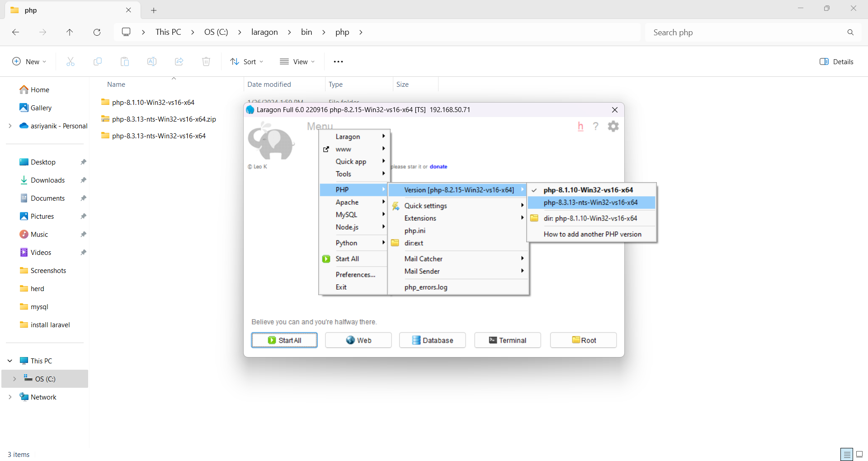This screenshot has width=868, height=461.
Task: Open the Tools submenu in Laragon
Action: point(344,174)
